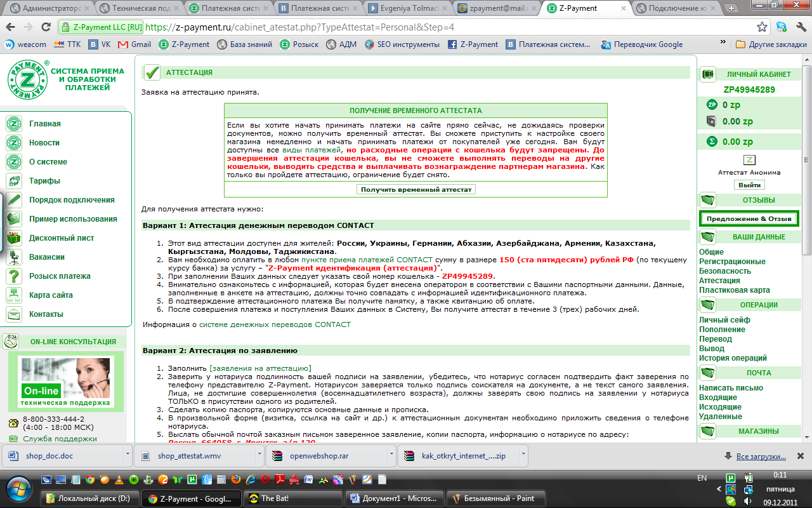
Task: Click the Z-Payment logo at top left
Action: coord(27,80)
